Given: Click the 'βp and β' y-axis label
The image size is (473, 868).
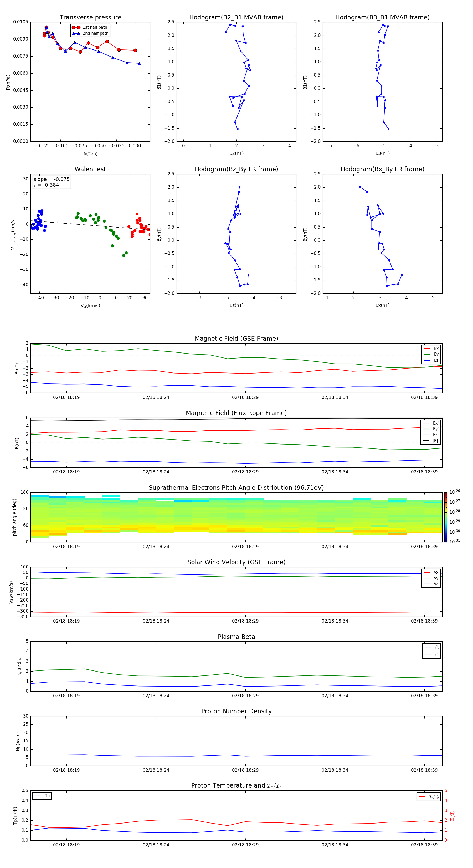Looking at the screenshot, I should 19,666.
